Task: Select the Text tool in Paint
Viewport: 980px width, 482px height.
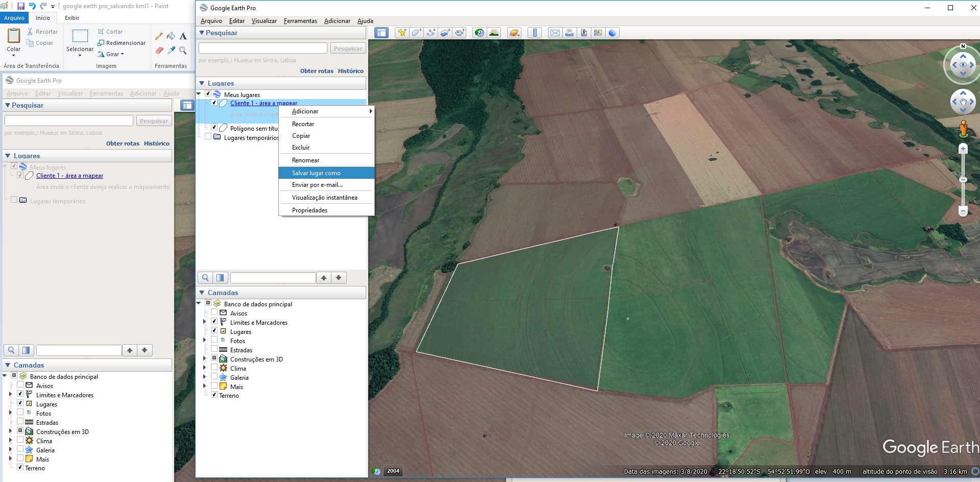Action: (183, 36)
